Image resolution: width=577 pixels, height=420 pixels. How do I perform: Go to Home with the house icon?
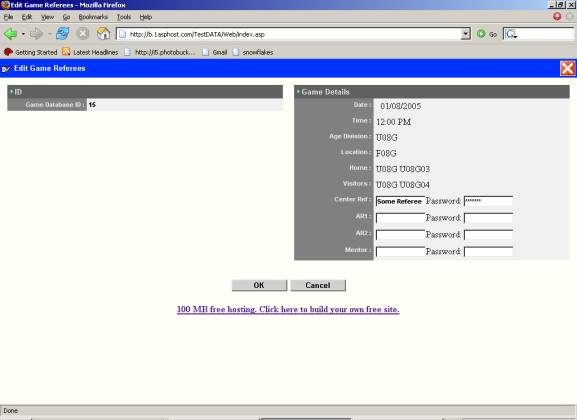coord(103,34)
